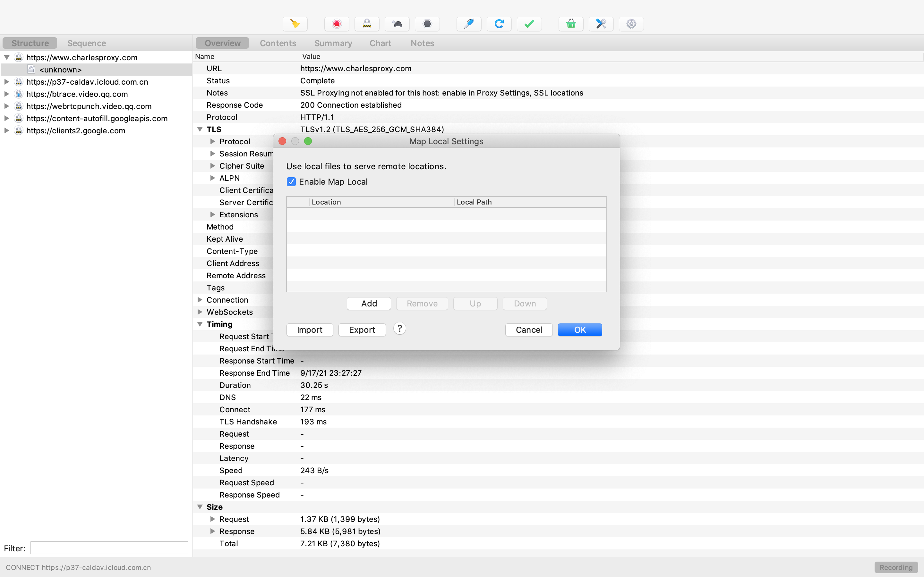924x577 pixels.
Task: Click the Import button
Action: [x=309, y=330]
